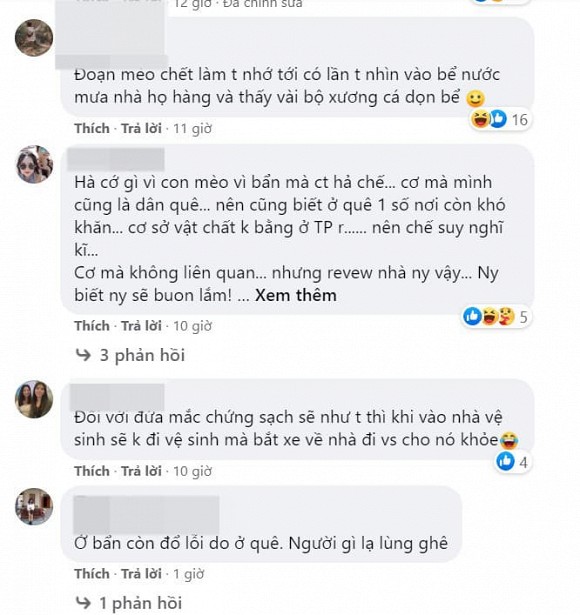The height and width of the screenshot is (615, 580).
Task: View reaction icons on the comment with 5 reactions
Action: click(x=496, y=317)
